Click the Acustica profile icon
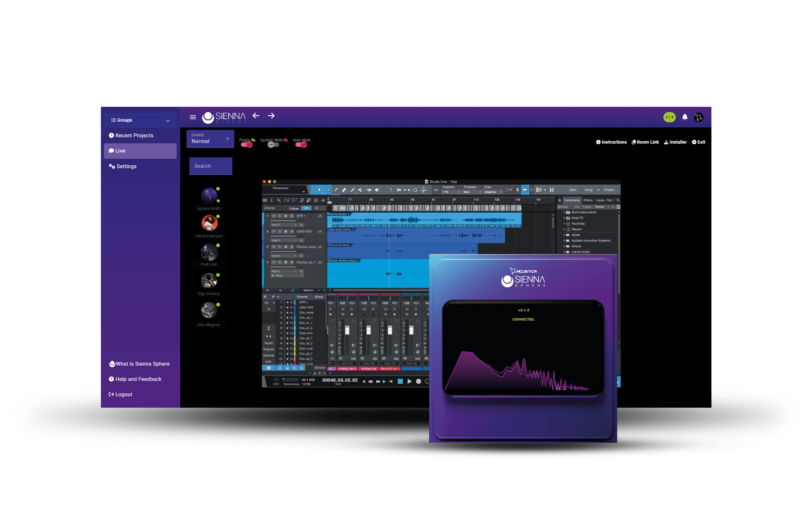 tap(698, 117)
